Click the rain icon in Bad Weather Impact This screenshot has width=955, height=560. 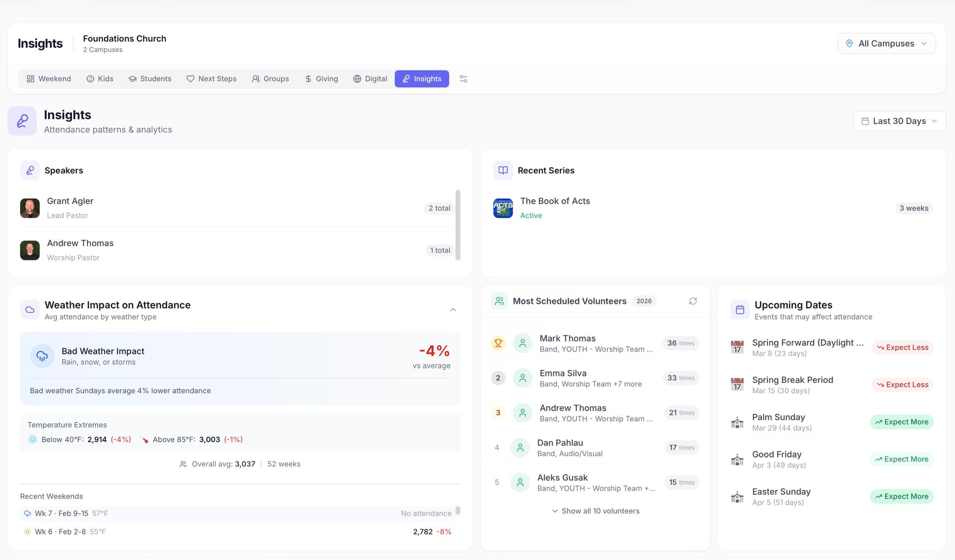pyautogui.click(x=42, y=356)
